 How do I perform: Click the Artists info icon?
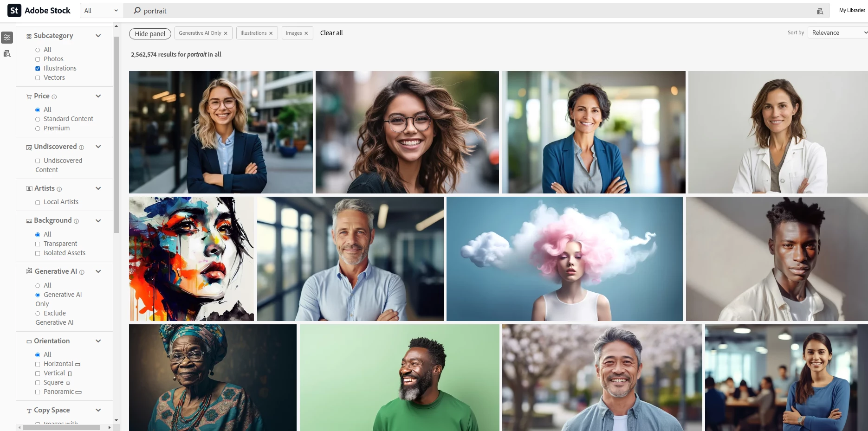pos(59,189)
